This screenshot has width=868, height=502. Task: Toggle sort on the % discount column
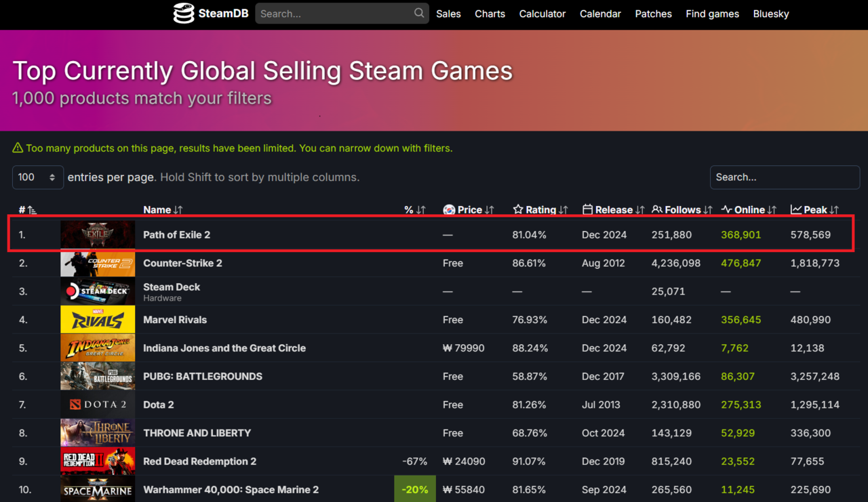(x=414, y=210)
